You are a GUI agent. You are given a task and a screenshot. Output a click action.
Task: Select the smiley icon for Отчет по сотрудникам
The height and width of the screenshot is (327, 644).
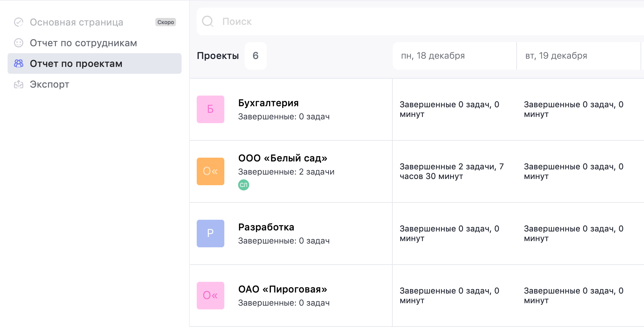(x=18, y=43)
